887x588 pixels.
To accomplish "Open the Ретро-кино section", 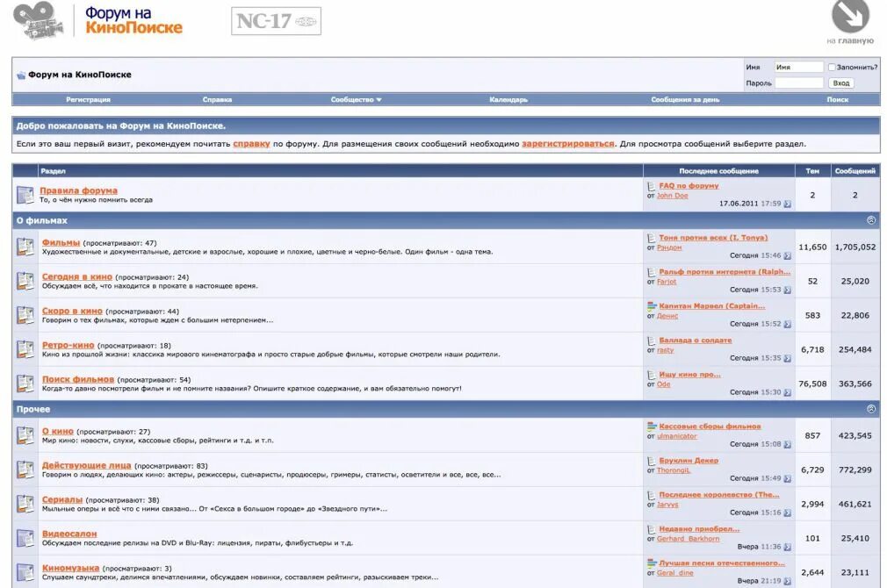I will 68,345.
